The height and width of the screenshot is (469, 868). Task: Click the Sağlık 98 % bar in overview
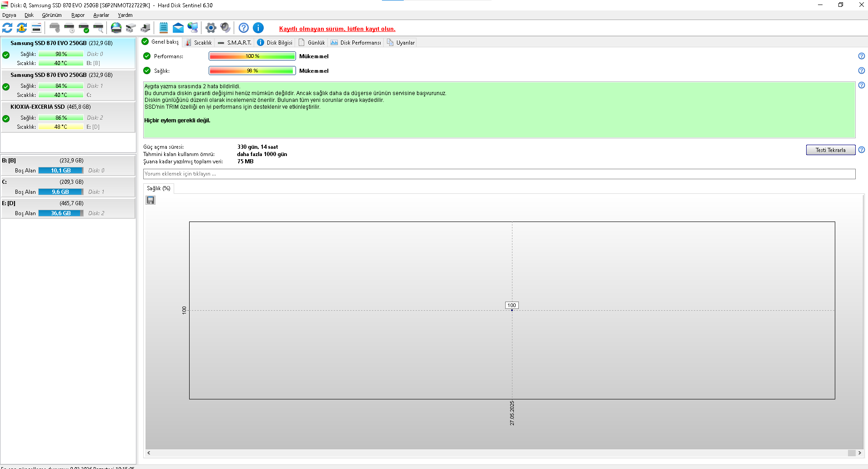click(252, 71)
